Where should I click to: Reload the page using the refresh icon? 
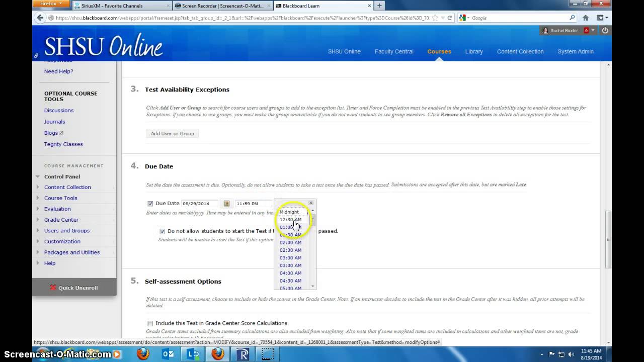(x=450, y=18)
